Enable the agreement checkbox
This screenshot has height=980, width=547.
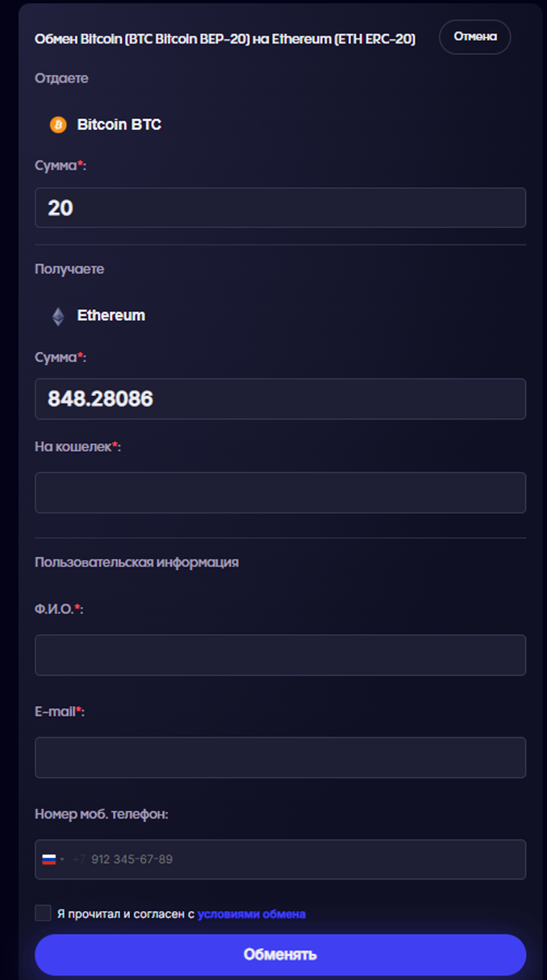point(43,913)
